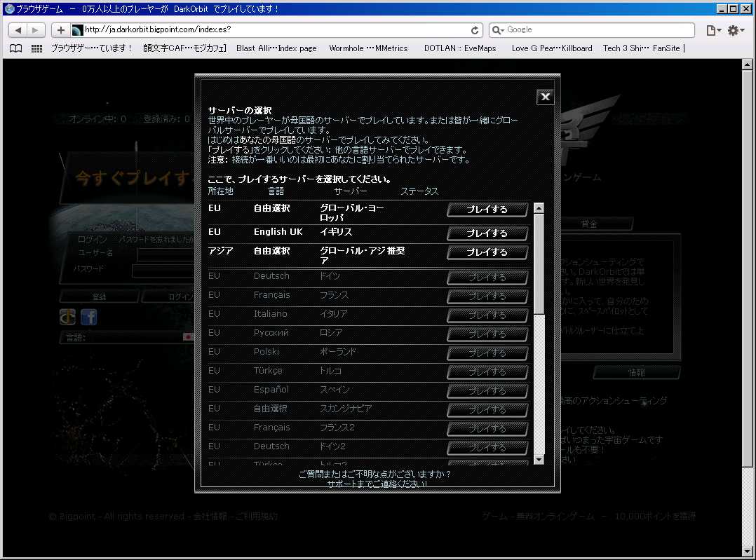
Task: Click プレイする for the Polski ポーランド server
Action: (x=487, y=353)
